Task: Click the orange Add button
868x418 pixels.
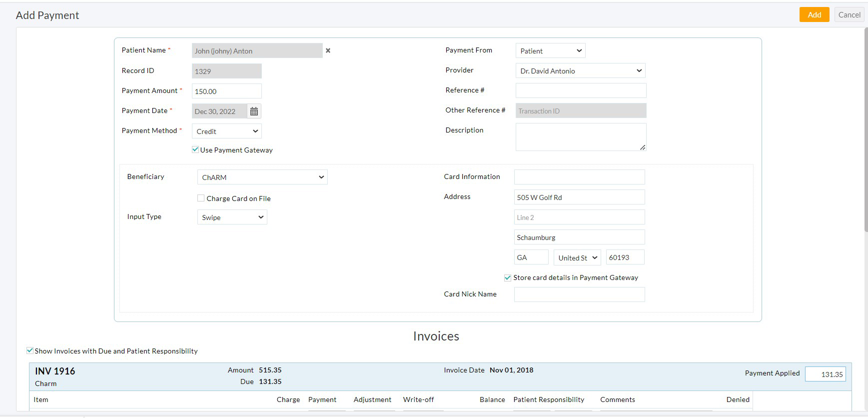Action: coord(814,14)
